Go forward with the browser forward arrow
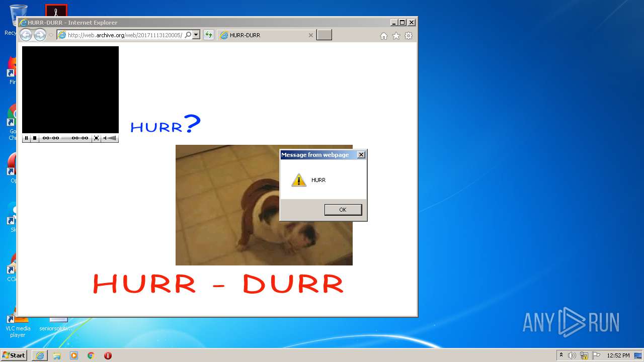Image resolution: width=644 pixels, height=362 pixels. [40, 35]
